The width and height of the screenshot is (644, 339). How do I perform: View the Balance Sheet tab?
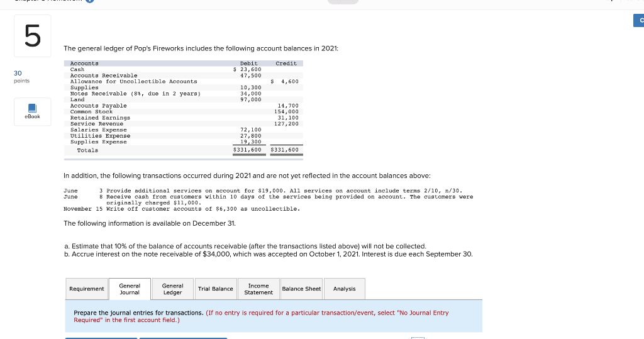[x=301, y=289]
